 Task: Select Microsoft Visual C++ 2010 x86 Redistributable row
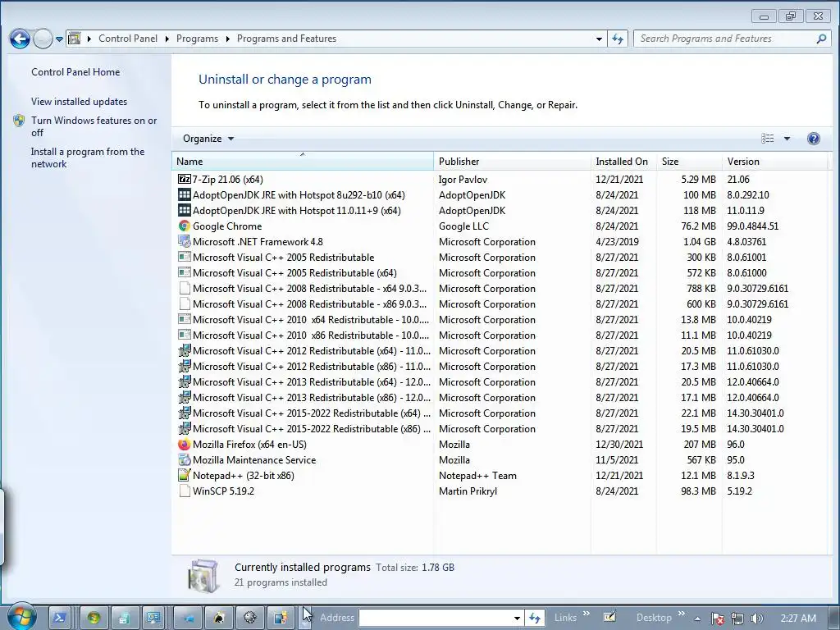(501, 336)
